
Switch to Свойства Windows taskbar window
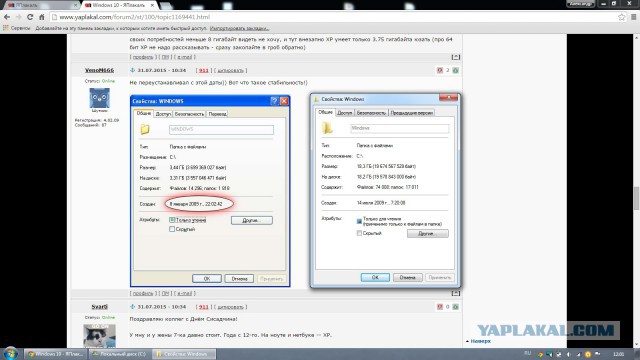(184, 354)
